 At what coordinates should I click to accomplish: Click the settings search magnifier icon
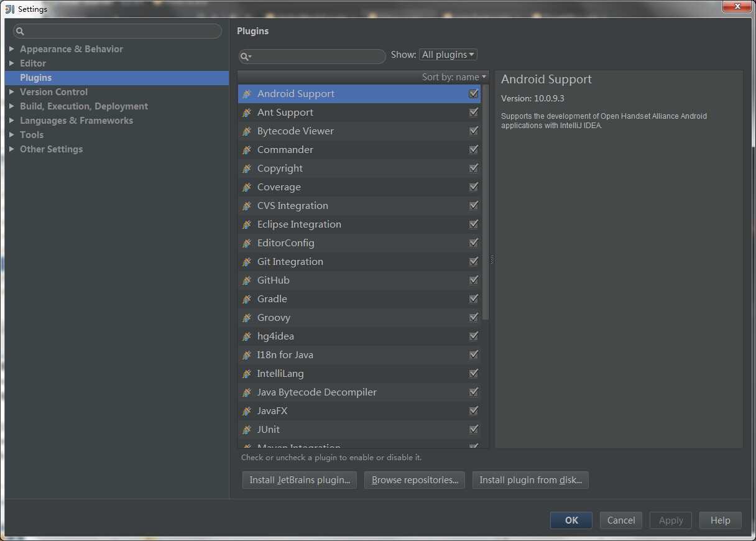20,31
